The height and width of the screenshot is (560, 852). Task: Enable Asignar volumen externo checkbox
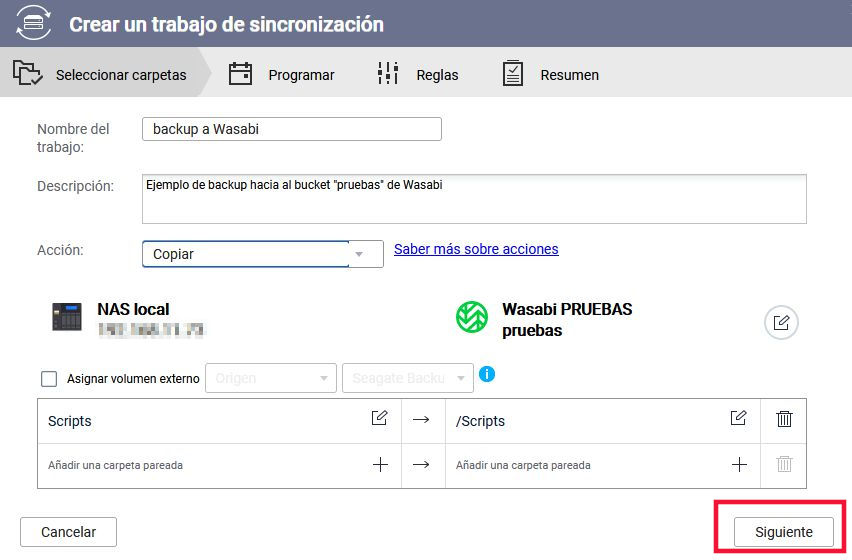pos(49,379)
